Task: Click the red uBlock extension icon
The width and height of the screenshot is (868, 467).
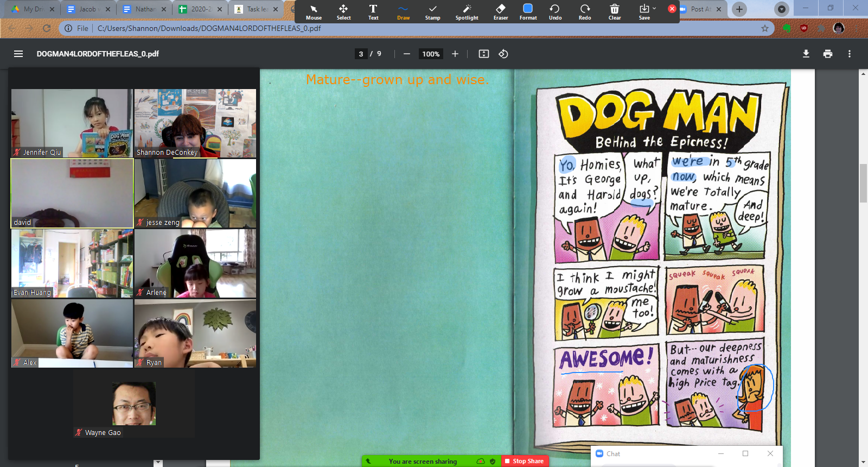Action: (x=804, y=28)
